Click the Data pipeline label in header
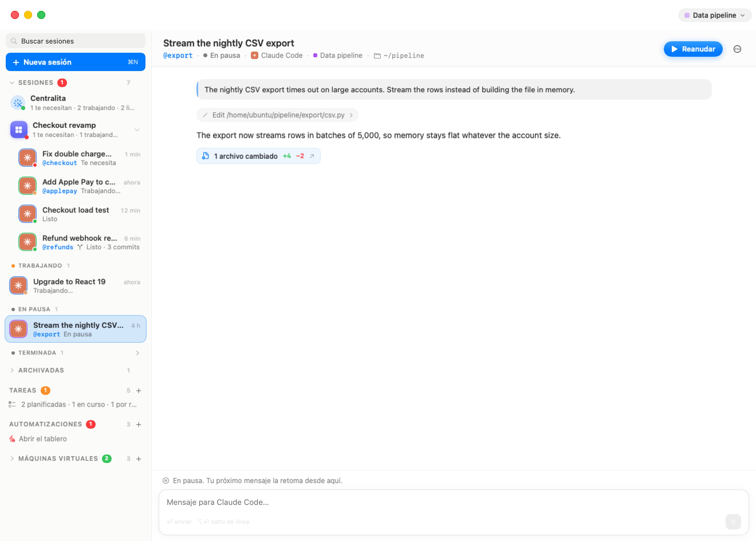Image resolution: width=756 pixels, height=541 pixels. (341, 56)
